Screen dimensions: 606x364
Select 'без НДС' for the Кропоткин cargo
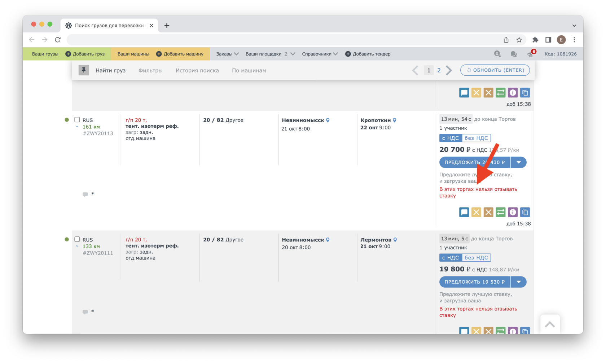(476, 138)
